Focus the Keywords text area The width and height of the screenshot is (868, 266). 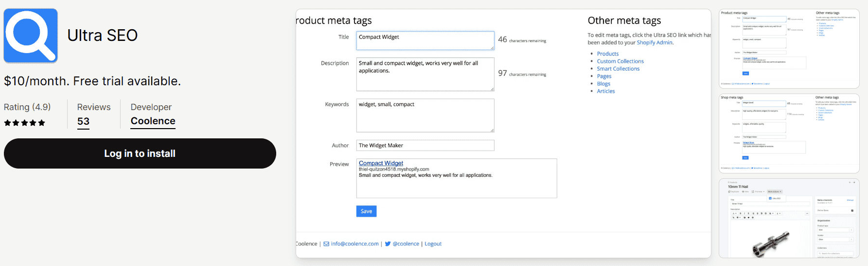pyautogui.click(x=425, y=115)
